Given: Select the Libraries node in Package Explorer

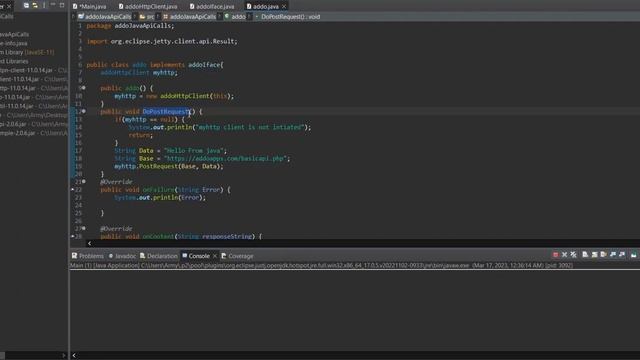Looking at the screenshot, I should pyautogui.click(x=14, y=61).
